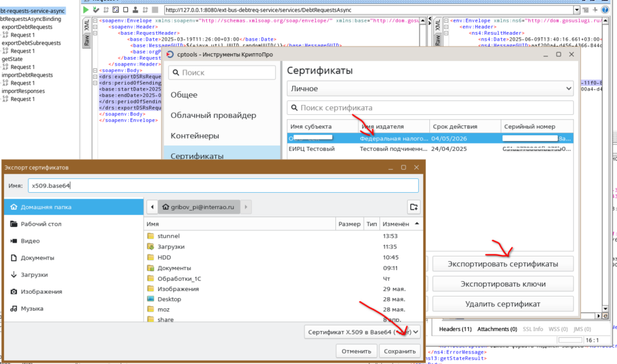Click gribov_pi@interrao.ru path button
Image resolution: width=617 pixels, height=364 pixels.
(199, 207)
